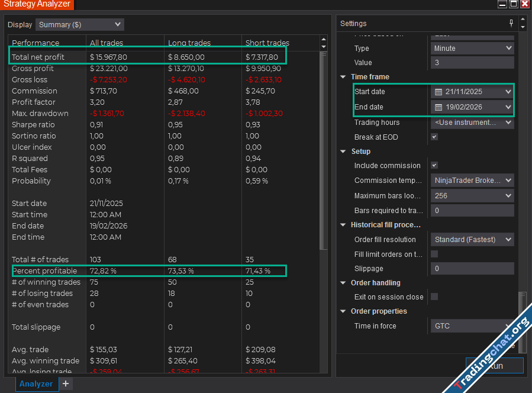
Task: Click the Start date calendar icon
Action: point(439,92)
